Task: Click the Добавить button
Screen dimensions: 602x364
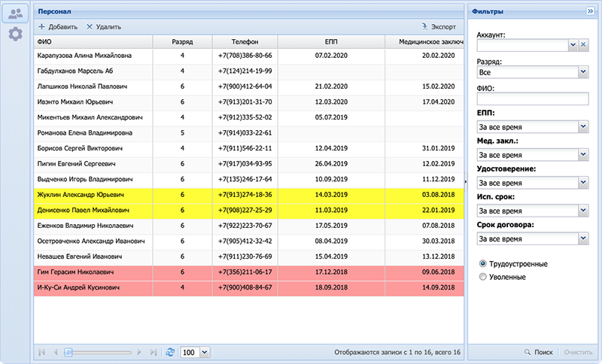Action: pyautogui.click(x=58, y=26)
